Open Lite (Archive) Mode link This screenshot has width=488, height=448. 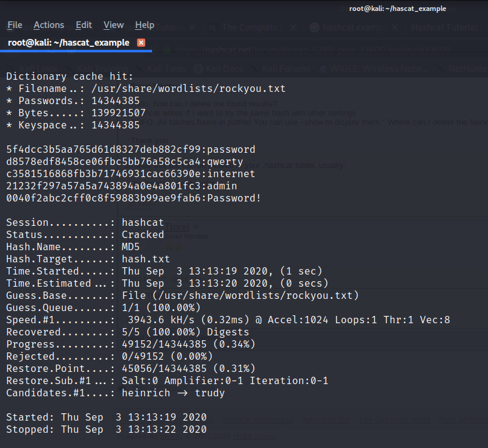point(394,420)
